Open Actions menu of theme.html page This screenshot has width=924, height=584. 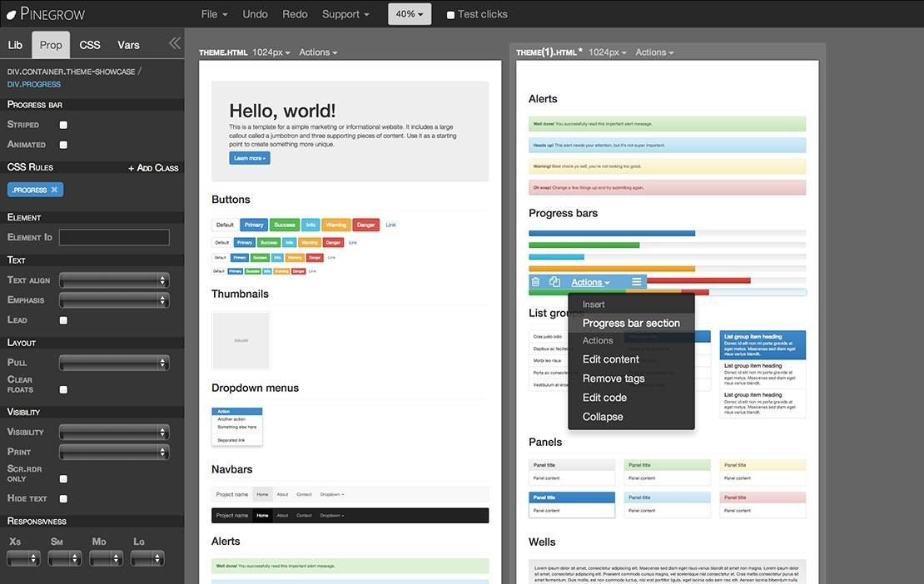click(x=318, y=52)
